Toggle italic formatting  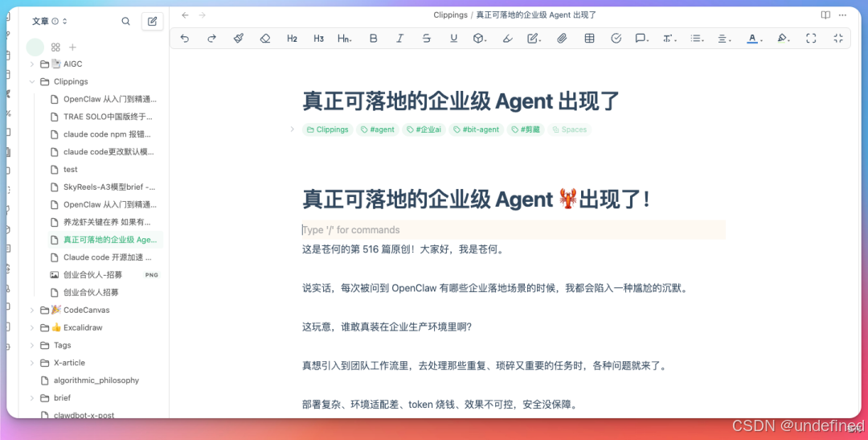(x=399, y=39)
